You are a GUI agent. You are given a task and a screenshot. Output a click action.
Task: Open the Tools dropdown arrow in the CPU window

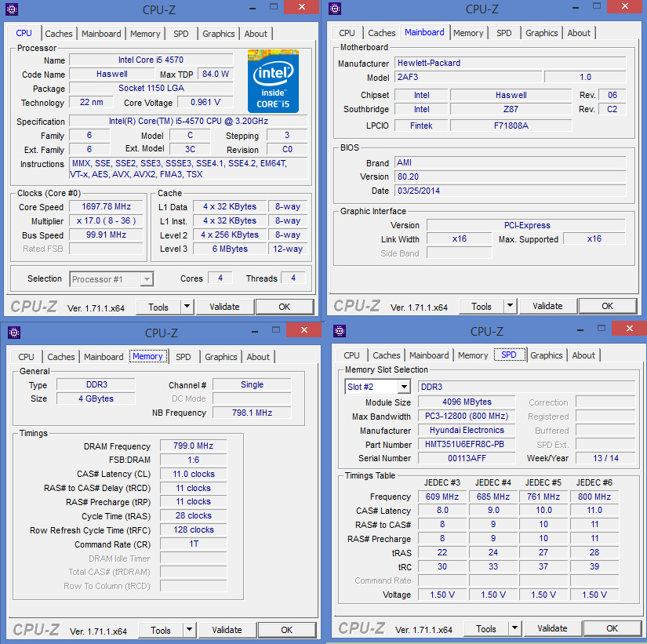point(187,307)
